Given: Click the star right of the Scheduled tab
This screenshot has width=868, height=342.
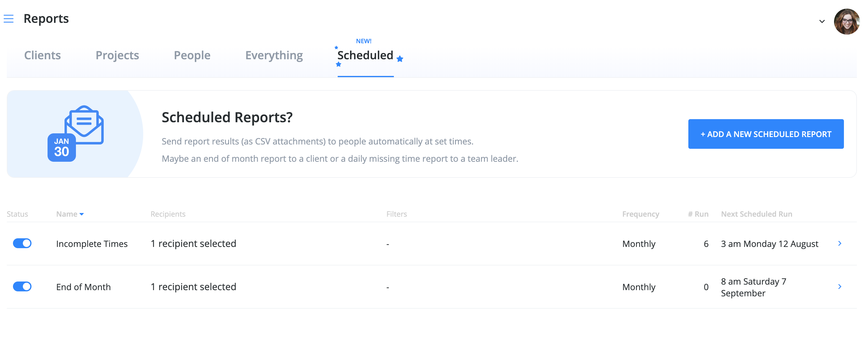Looking at the screenshot, I should tap(400, 59).
